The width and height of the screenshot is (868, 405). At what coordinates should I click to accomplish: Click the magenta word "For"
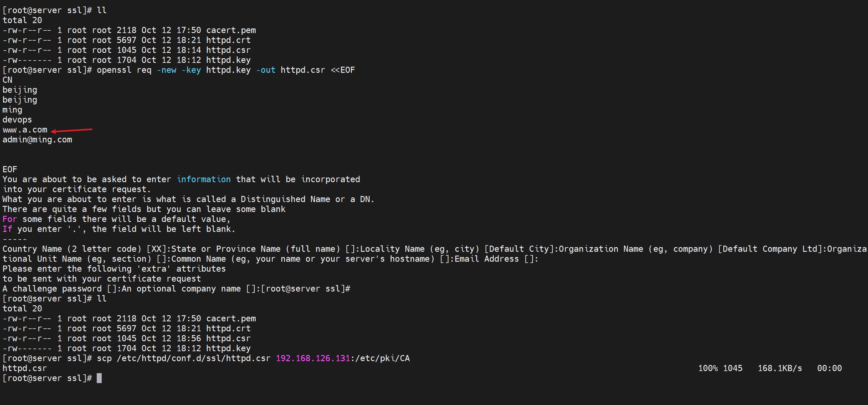(10, 219)
